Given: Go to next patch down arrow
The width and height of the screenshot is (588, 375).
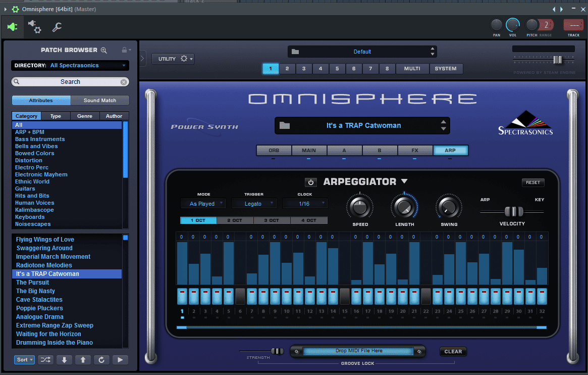Looking at the screenshot, I should (64, 360).
